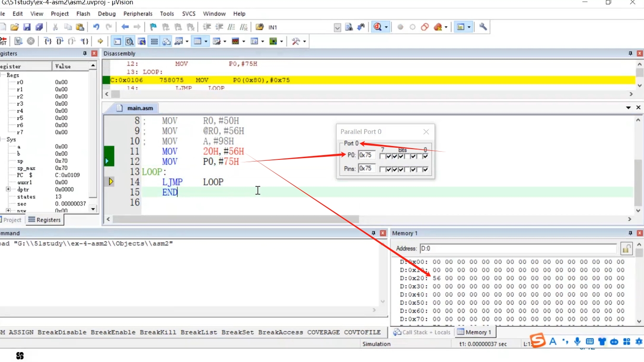Toggle bit 7 checkbox in P0 row
The width and height of the screenshot is (644, 362).
[x=382, y=156]
